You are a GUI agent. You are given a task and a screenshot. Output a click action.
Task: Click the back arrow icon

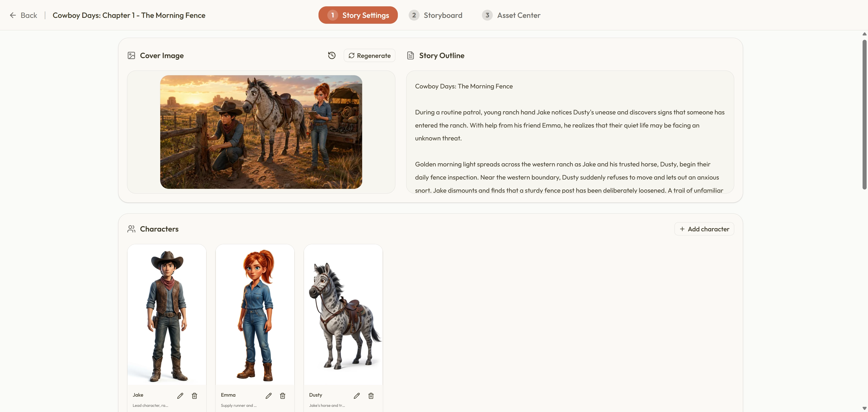click(13, 15)
